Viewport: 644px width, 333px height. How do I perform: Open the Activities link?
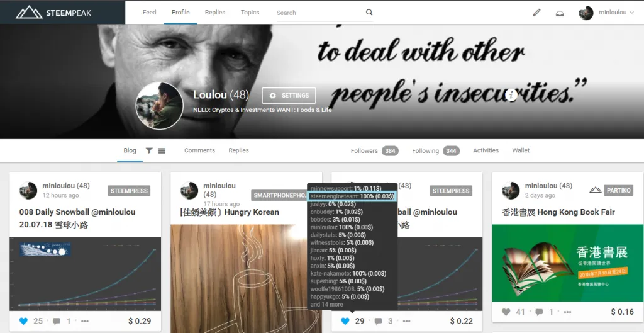coord(486,150)
